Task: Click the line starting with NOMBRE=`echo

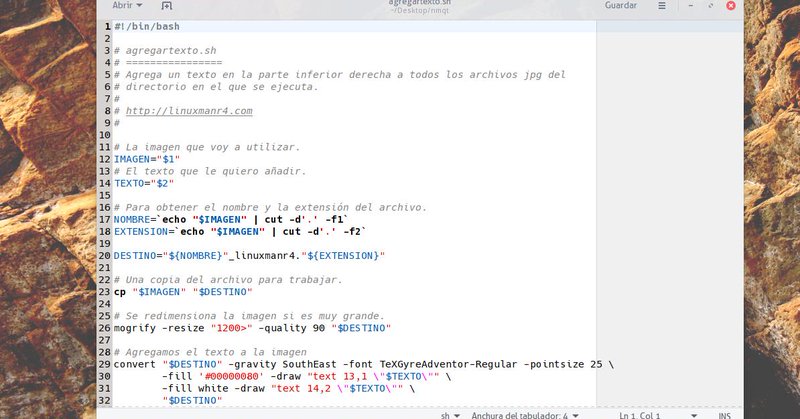Action: (231, 219)
